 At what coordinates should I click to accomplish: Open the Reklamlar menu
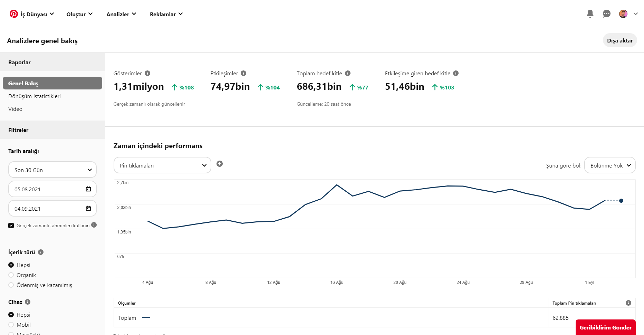pos(166,14)
